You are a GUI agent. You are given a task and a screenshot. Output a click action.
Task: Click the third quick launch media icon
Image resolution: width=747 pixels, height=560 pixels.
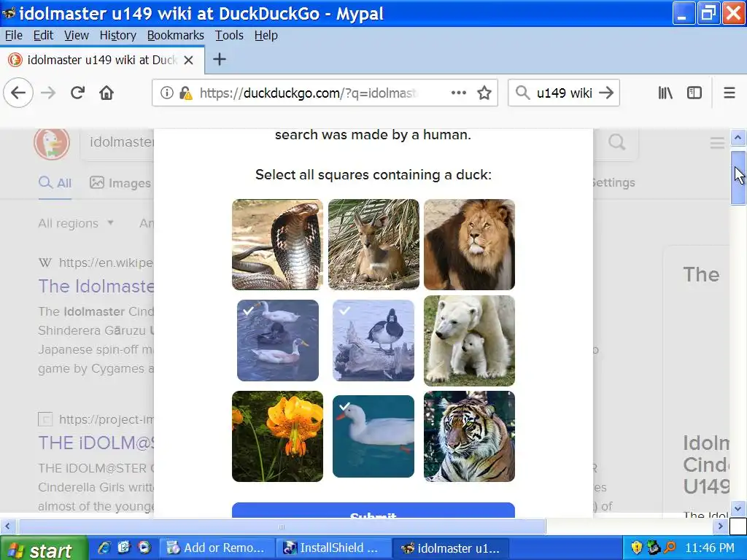pyautogui.click(x=144, y=548)
